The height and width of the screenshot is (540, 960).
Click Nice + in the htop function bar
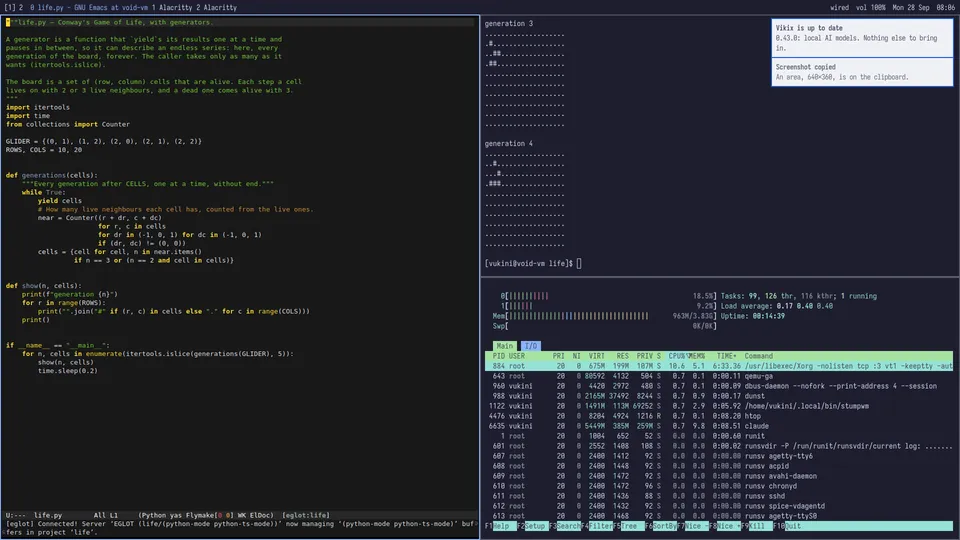725,526
